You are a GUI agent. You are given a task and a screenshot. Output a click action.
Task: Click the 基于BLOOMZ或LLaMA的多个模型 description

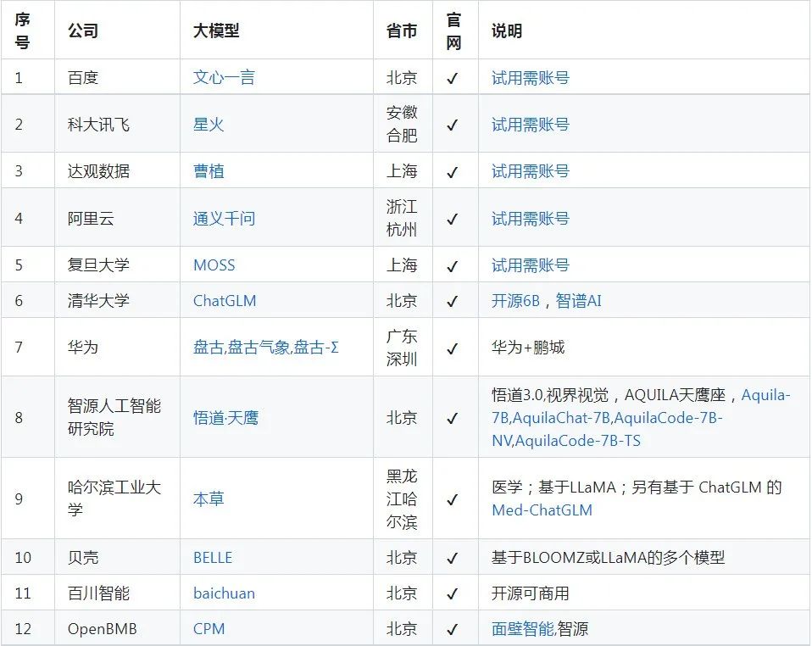[608, 558]
